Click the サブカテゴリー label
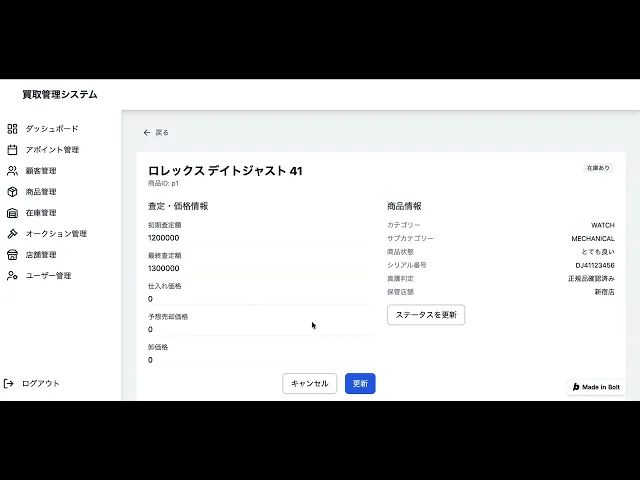This screenshot has width=640, height=480. point(410,238)
